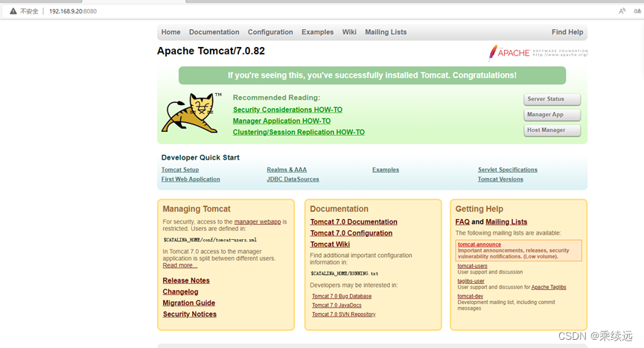Click the Managing Tomcat heading

point(197,209)
